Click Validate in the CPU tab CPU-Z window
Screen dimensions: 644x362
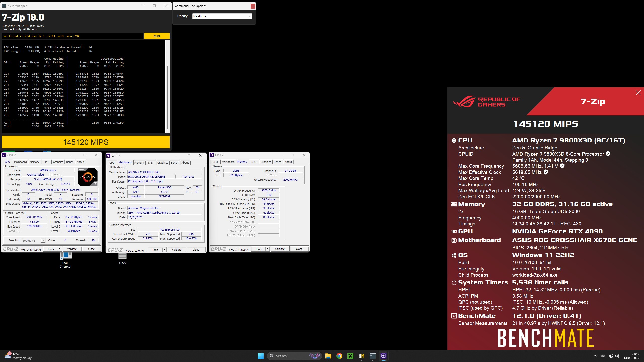pos(72,249)
